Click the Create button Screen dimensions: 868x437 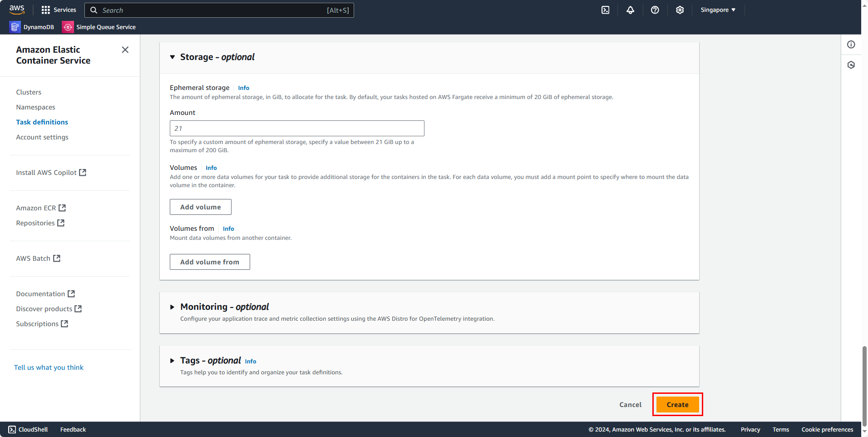[678, 405]
